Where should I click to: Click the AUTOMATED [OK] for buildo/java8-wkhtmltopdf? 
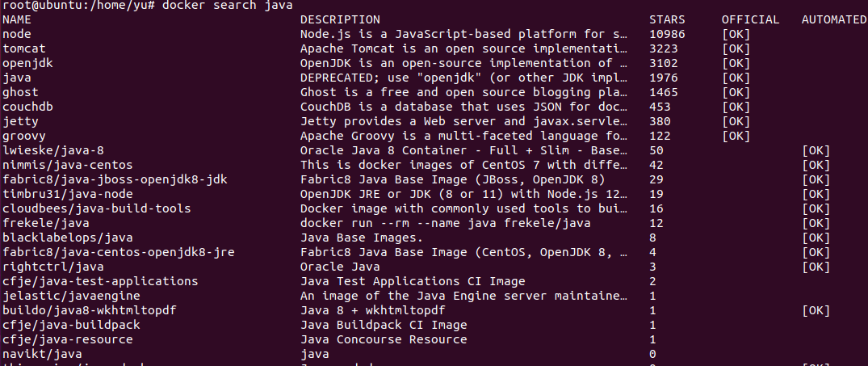coord(816,310)
